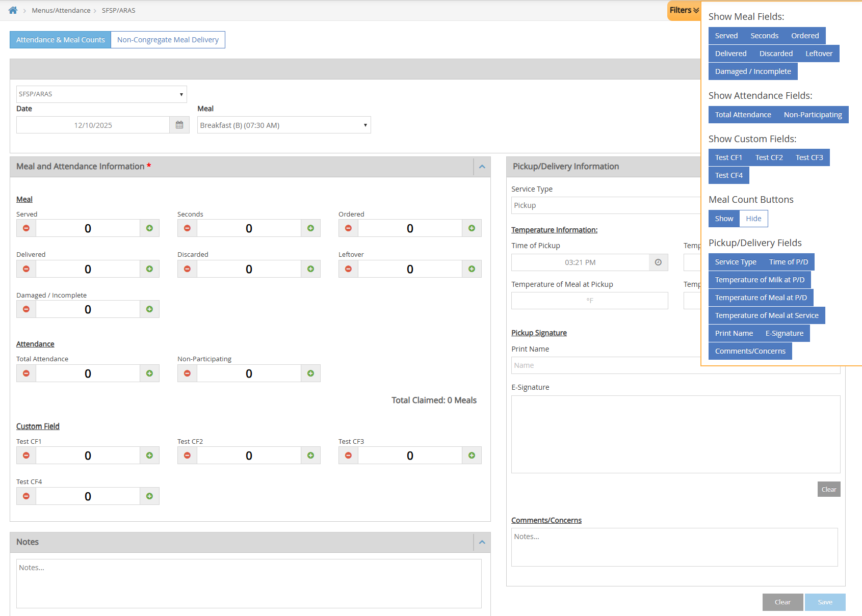Click the Save button
The width and height of the screenshot is (862, 616).
pyautogui.click(x=825, y=602)
